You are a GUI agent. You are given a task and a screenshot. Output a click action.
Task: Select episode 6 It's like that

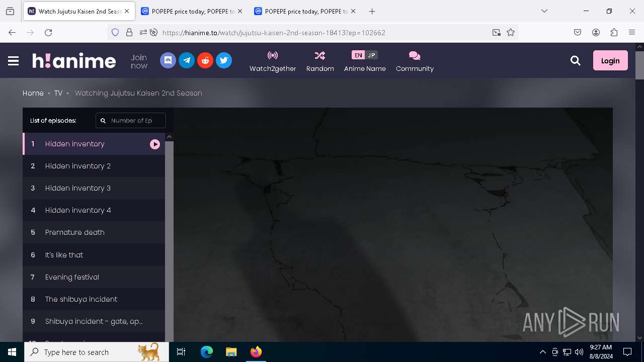coord(94,255)
